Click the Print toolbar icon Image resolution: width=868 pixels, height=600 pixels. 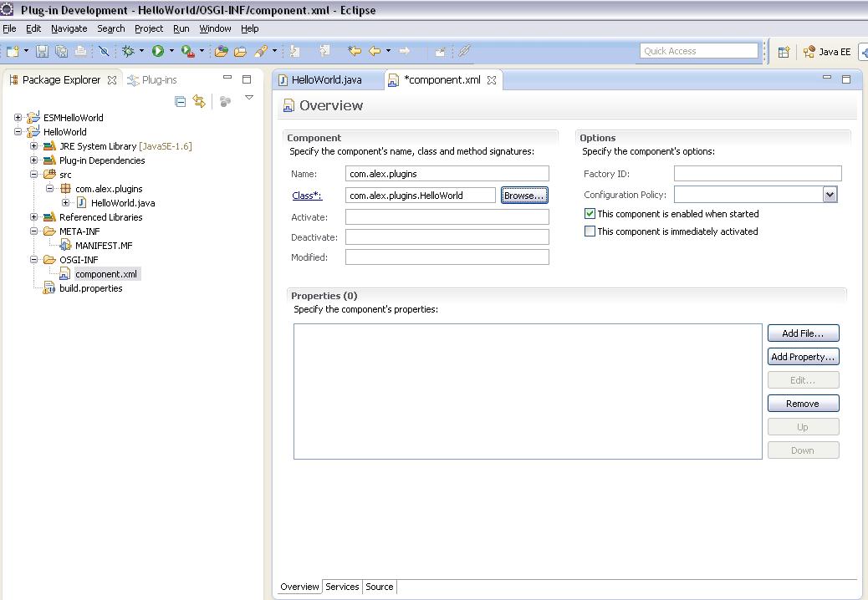click(x=80, y=52)
